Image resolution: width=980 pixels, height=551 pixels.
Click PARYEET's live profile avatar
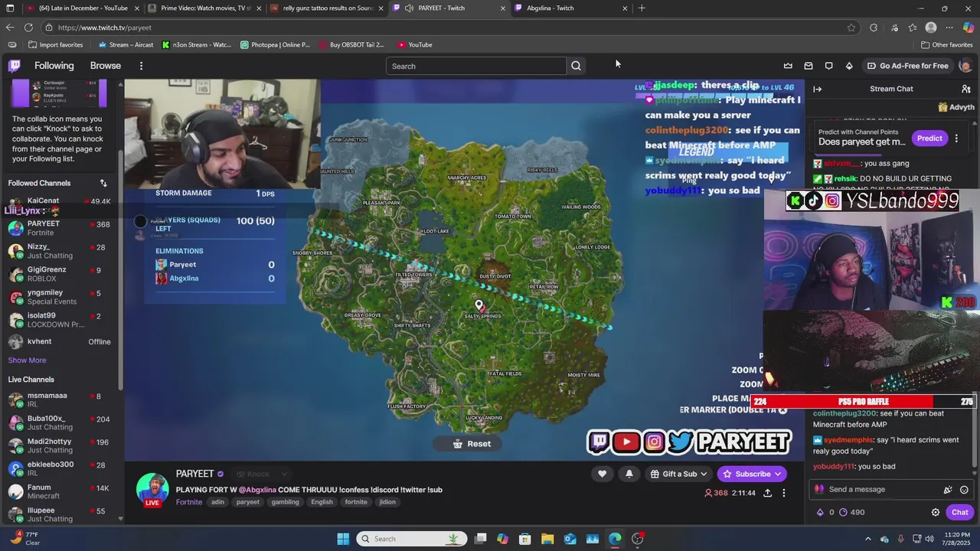pyautogui.click(x=152, y=489)
